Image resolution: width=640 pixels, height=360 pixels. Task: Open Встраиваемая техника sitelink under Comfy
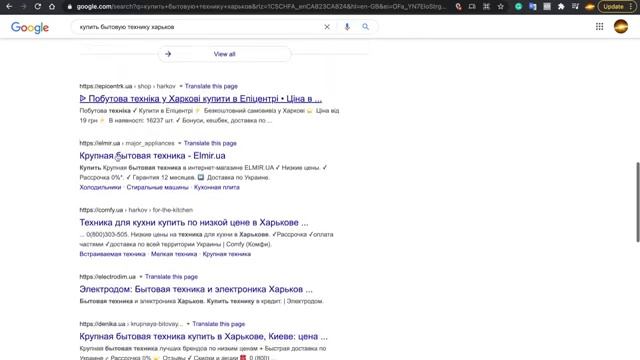click(x=113, y=254)
